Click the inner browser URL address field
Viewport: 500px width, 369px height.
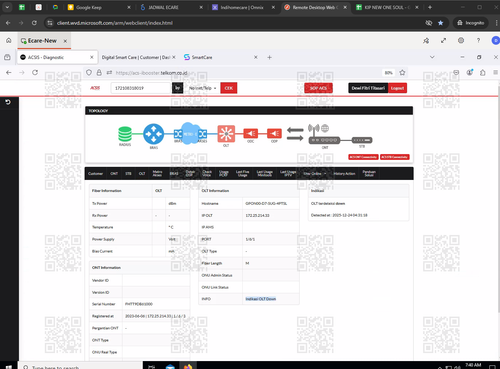point(247,72)
